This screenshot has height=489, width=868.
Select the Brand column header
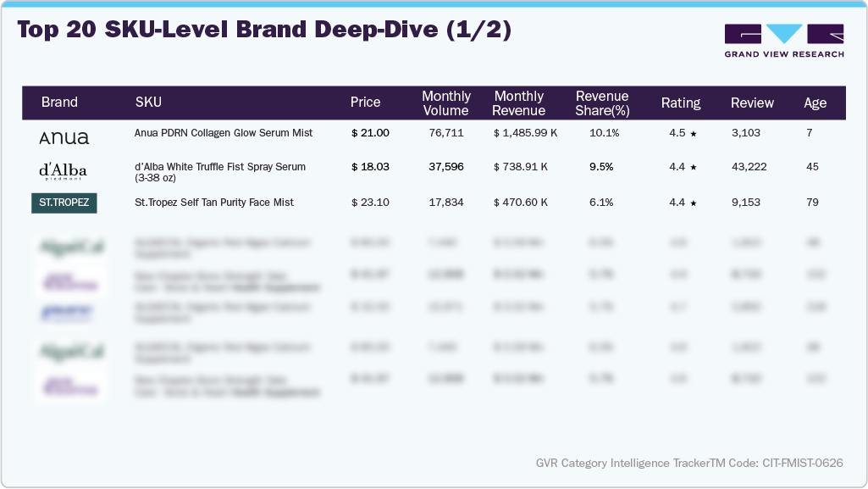pos(59,103)
